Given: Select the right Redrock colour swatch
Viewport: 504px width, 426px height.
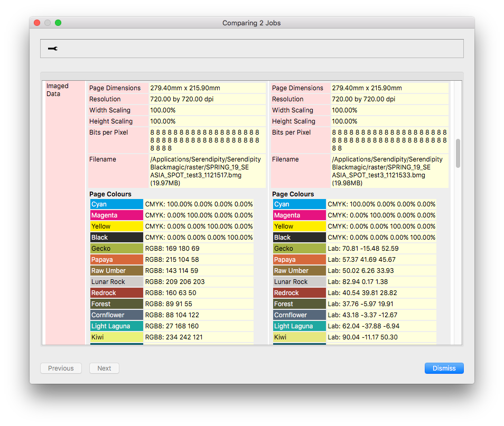Looking at the screenshot, I should point(299,293).
